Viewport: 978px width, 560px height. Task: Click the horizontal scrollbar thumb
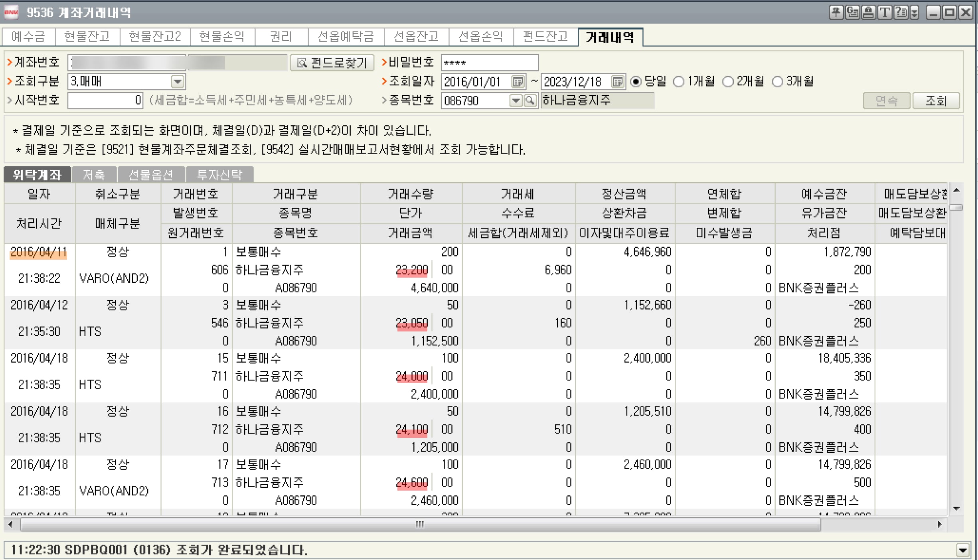[x=420, y=525]
